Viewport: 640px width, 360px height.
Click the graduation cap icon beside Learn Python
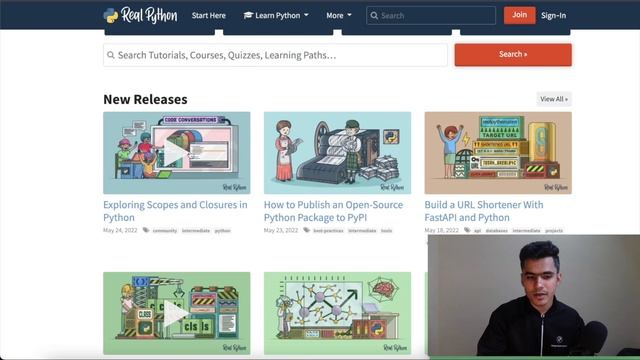click(x=248, y=15)
